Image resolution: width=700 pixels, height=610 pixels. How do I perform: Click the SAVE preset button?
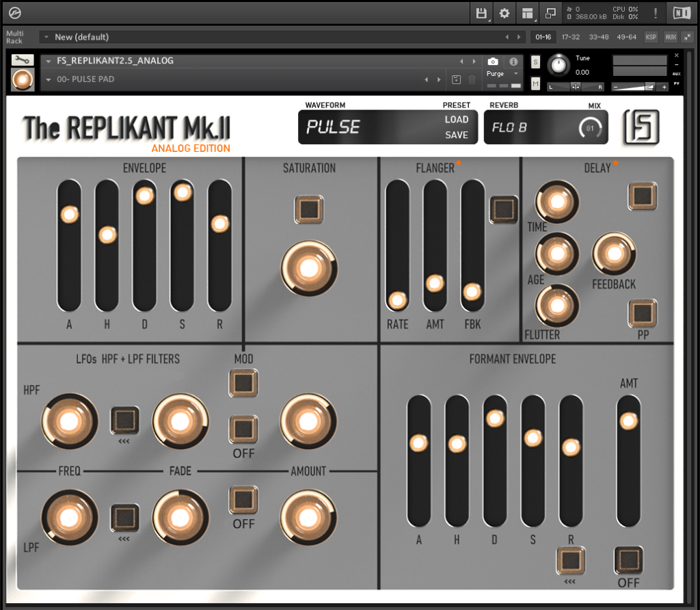point(456,135)
